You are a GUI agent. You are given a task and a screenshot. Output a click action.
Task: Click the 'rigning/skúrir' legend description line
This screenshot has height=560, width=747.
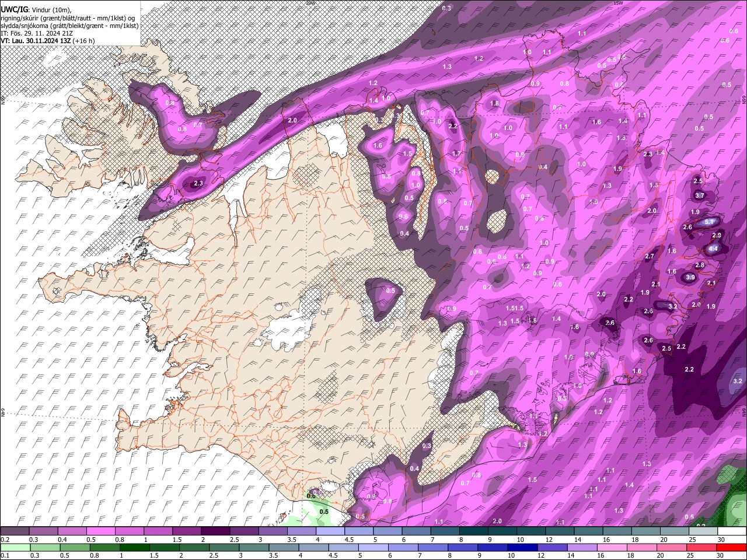tap(68, 18)
